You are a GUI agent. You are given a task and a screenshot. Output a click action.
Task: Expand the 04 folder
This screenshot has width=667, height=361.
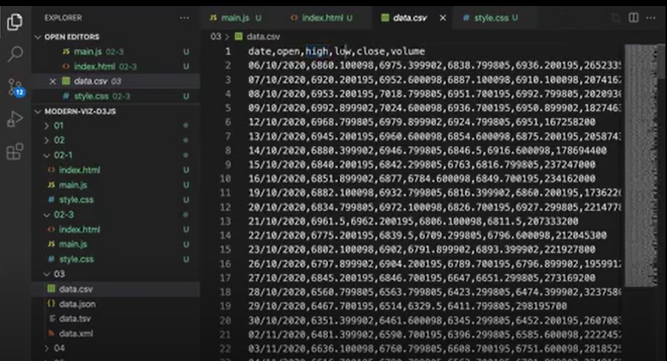(59, 348)
